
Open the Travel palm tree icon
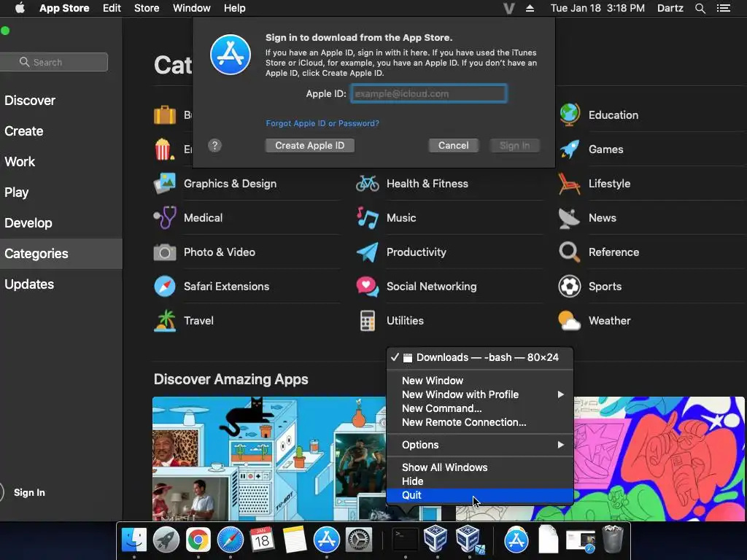tap(165, 321)
